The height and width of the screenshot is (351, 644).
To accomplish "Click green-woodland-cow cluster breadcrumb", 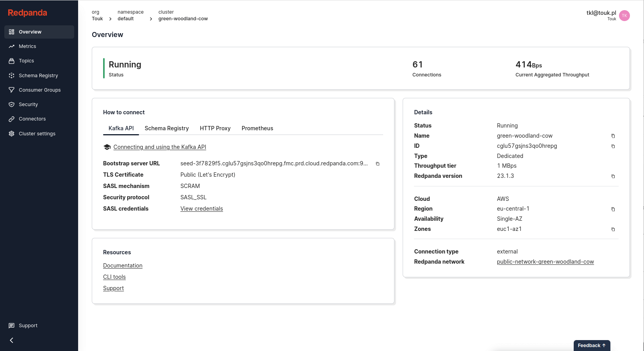I will 183,19.
